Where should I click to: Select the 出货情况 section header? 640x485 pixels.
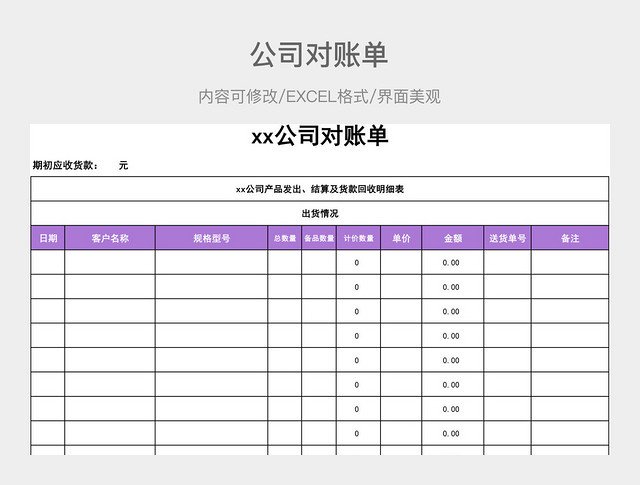(x=320, y=214)
